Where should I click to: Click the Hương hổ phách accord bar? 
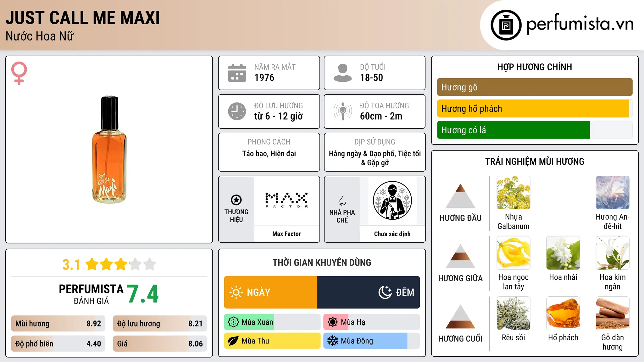pos(535,108)
